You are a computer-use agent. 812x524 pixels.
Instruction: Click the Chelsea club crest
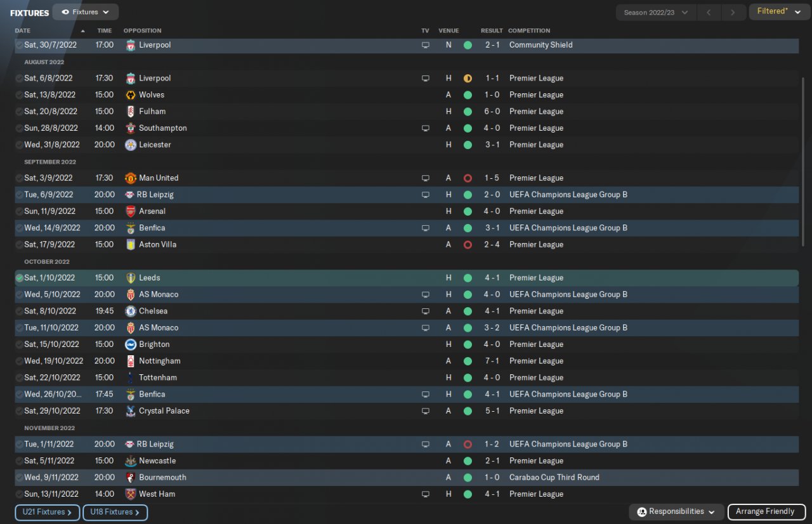[x=130, y=311]
